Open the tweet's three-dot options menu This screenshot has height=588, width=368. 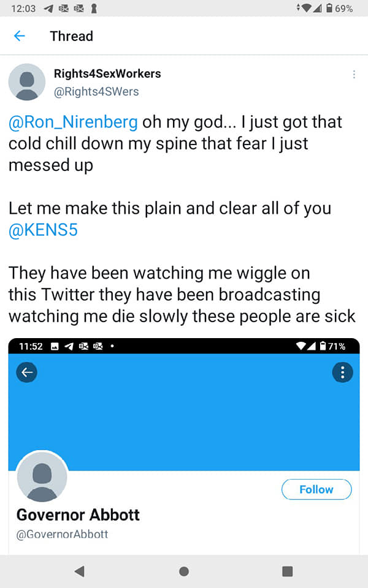354,75
